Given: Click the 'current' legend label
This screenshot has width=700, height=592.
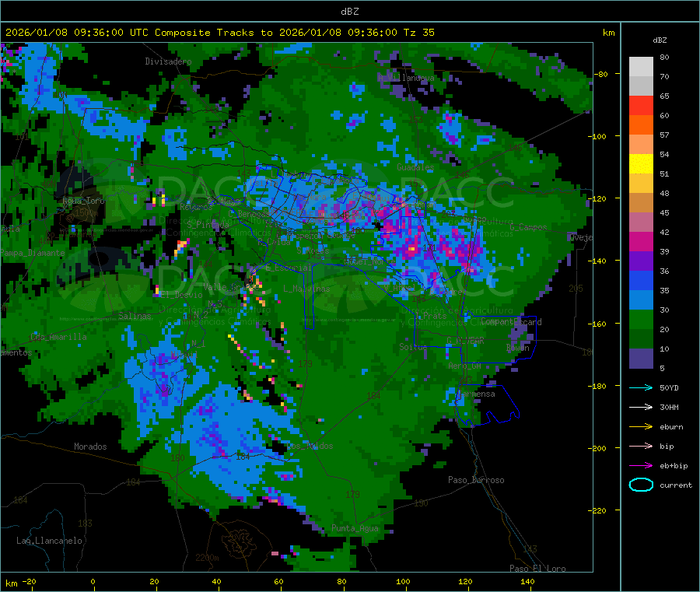Looking at the screenshot, I should (676, 485).
